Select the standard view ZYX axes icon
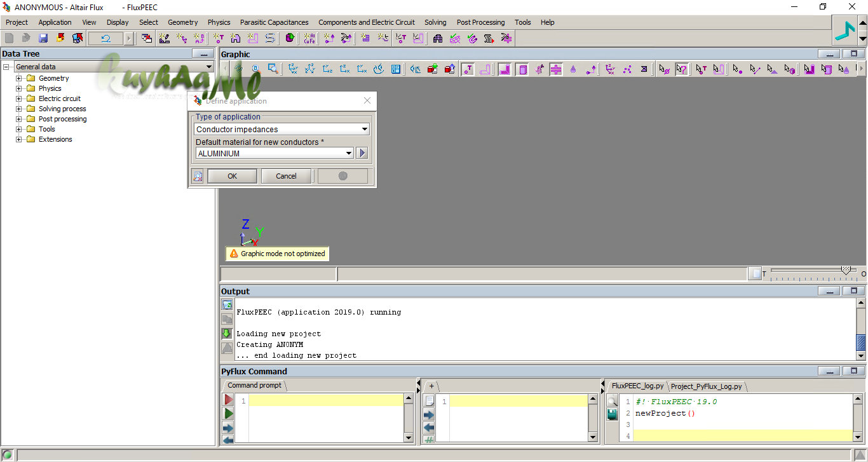 pos(293,69)
